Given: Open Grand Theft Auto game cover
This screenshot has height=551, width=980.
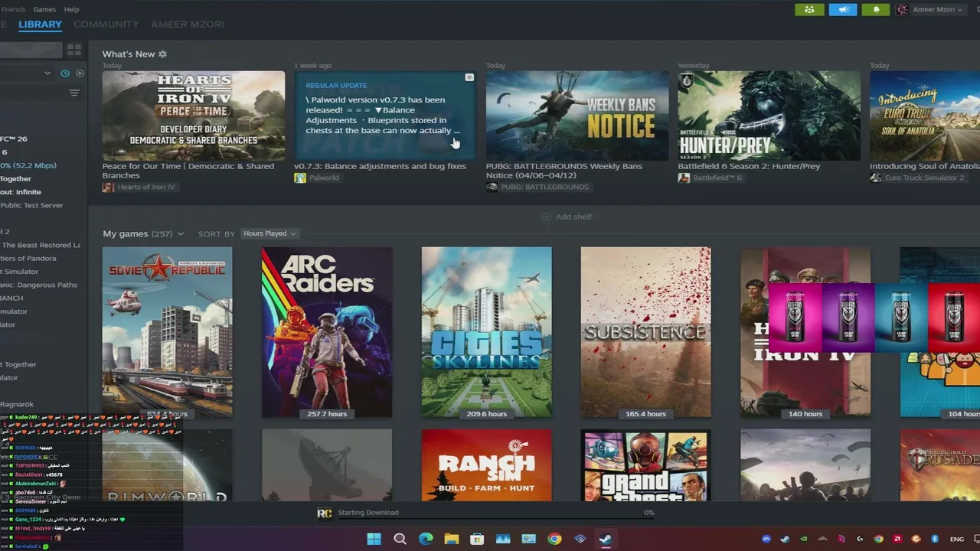Looking at the screenshot, I should coord(645,465).
